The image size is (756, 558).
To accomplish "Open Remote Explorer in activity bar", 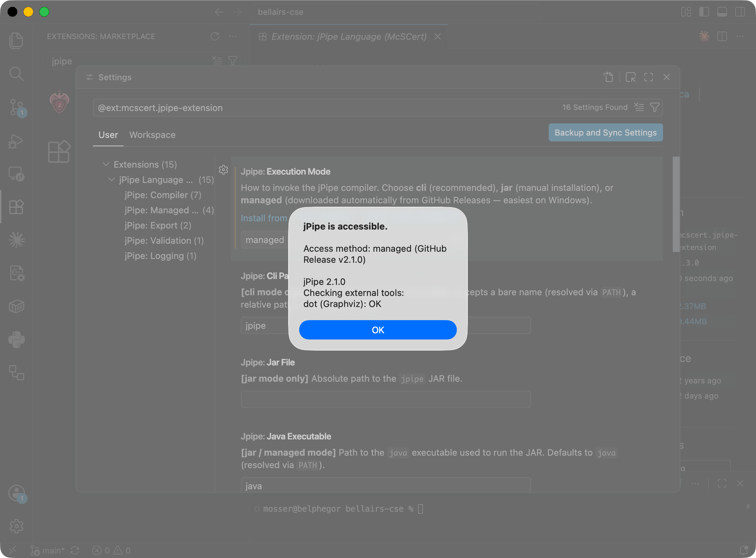I will (x=16, y=174).
